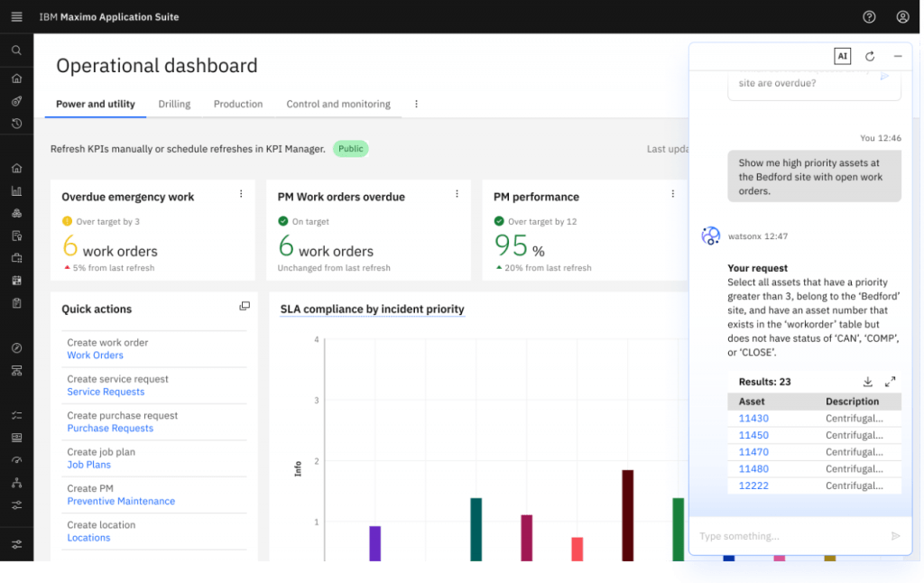Image resolution: width=924 pixels, height=583 pixels.
Task: Open the user account icon in the top bar
Action: coord(902,16)
